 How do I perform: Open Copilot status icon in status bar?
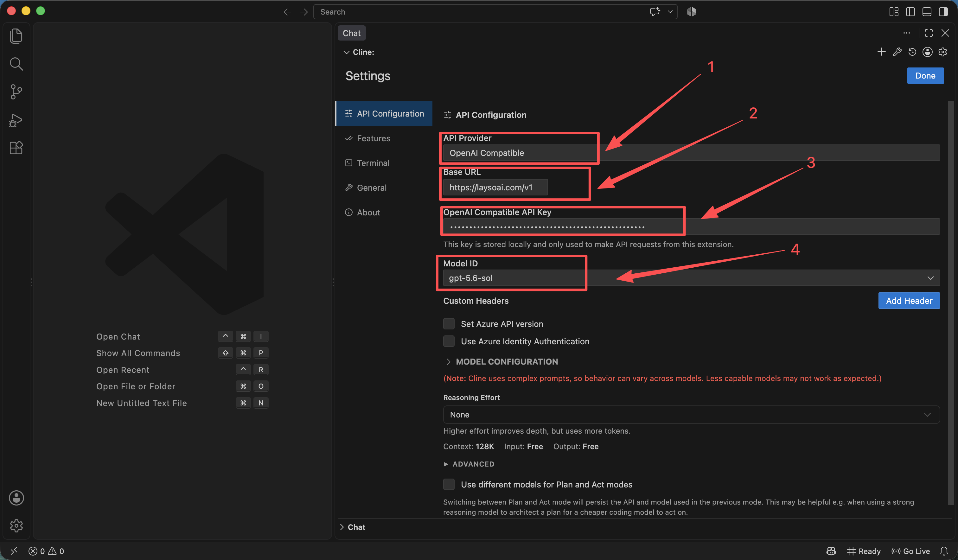[831, 551]
